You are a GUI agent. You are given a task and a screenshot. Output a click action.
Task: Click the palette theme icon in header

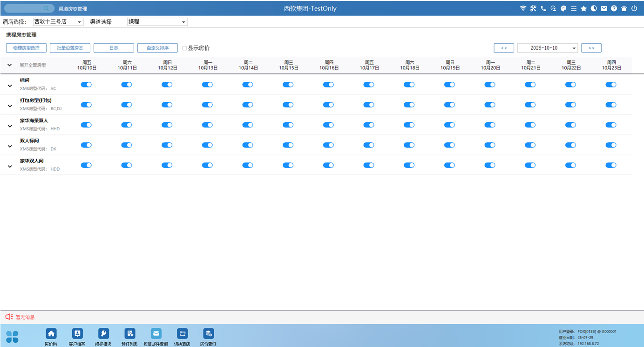coord(563,8)
